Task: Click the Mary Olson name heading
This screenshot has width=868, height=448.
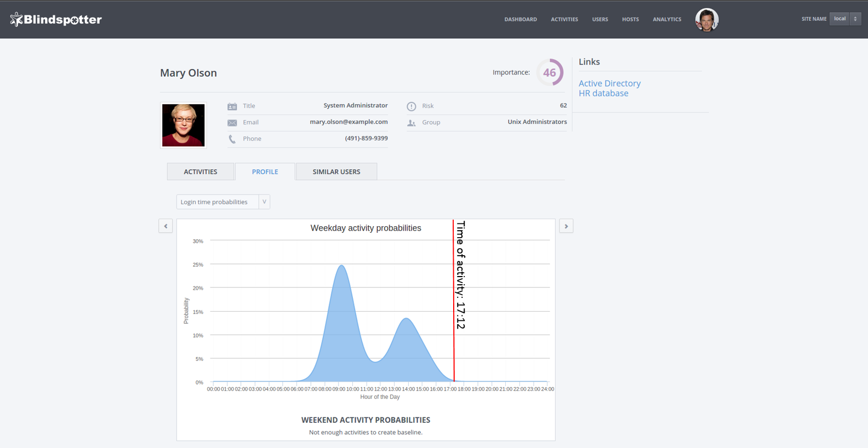Action: [189, 73]
